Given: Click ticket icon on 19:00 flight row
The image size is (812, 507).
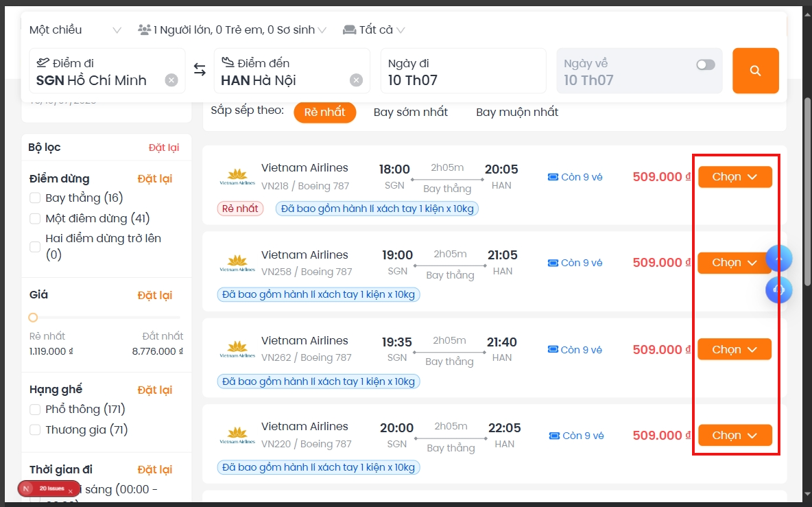Looking at the screenshot, I should tap(553, 263).
